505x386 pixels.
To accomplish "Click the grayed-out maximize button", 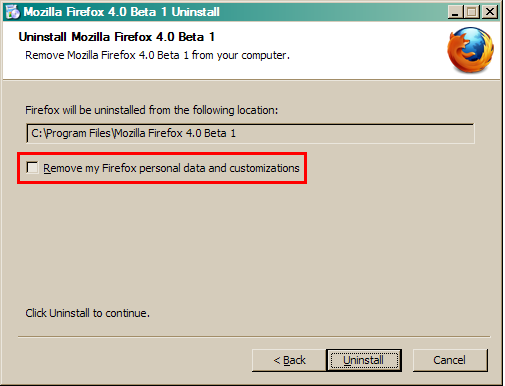I will [x=471, y=12].
